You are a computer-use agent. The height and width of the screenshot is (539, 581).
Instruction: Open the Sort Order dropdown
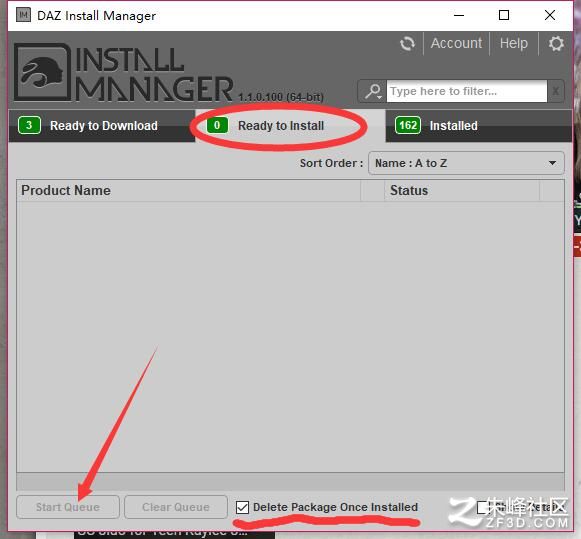click(466, 163)
